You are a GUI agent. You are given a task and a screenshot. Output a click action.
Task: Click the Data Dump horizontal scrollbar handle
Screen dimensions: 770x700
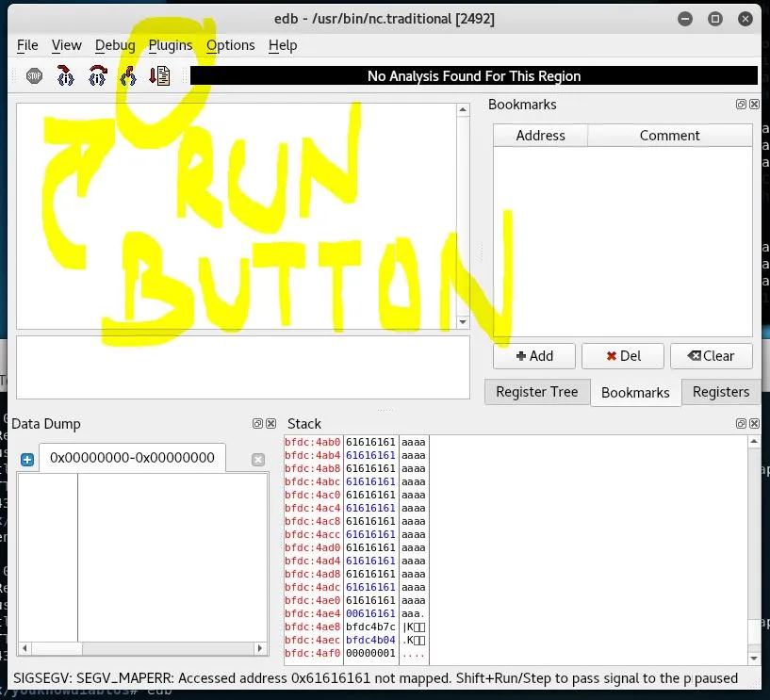pyautogui.click(x=57, y=648)
